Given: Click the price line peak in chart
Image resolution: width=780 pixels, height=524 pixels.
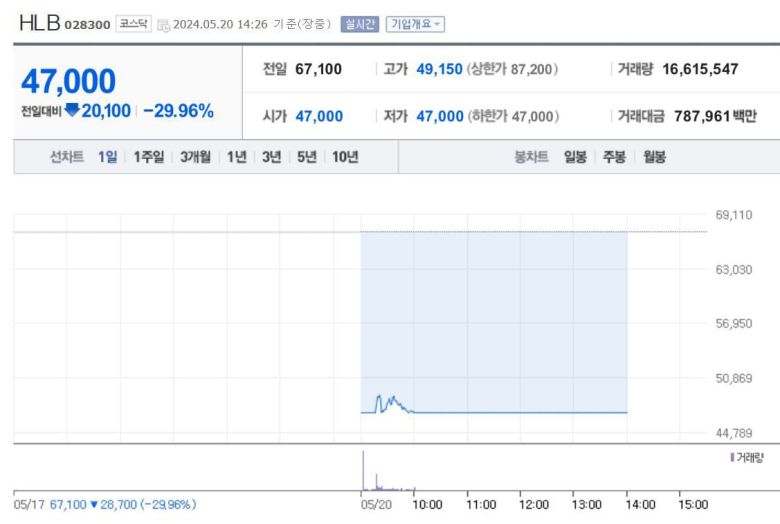Looking at the screenshot, I should pyautogui.click(x=378, y=397).
